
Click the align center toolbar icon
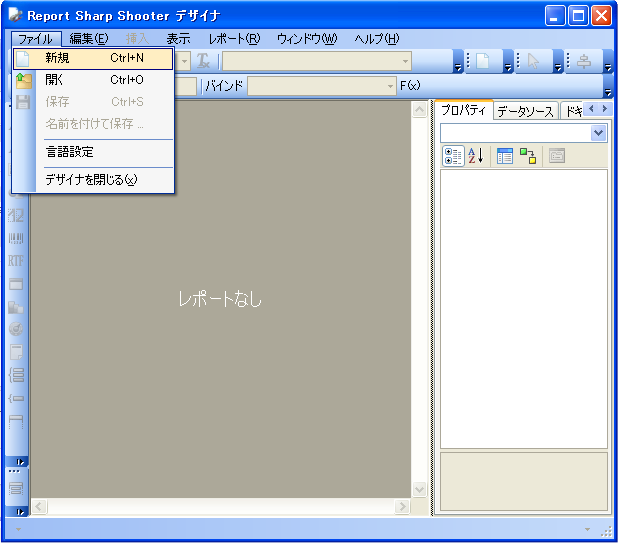point(584,61)
